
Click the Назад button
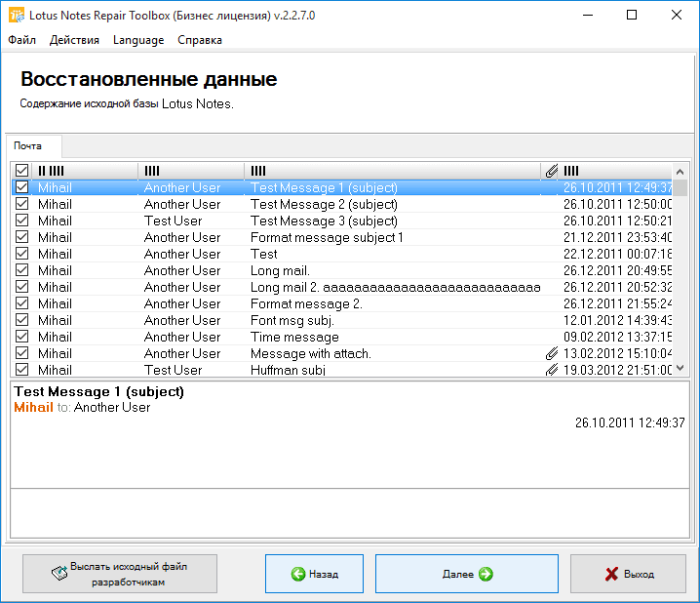pos(314,574)
